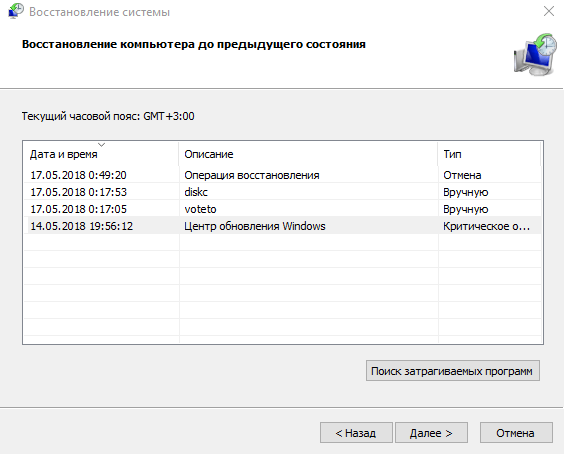Proceed with the 'Далее >' button

[431, 433]
